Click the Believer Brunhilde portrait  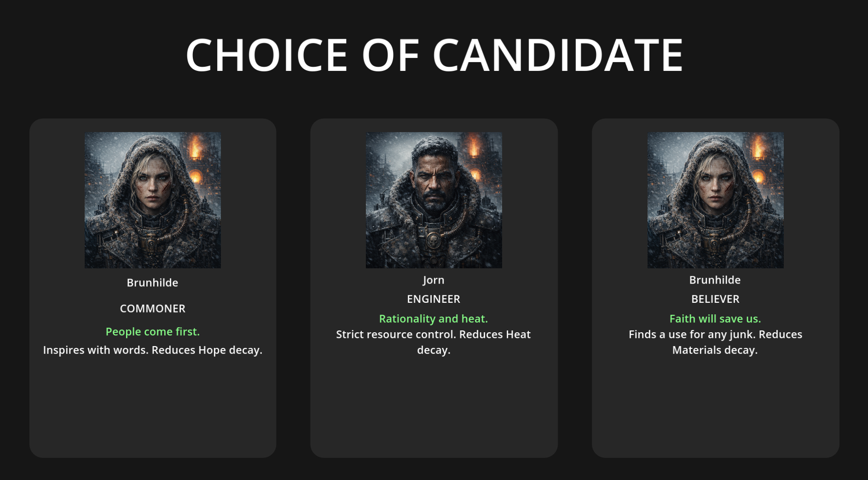tap(715, 200)
